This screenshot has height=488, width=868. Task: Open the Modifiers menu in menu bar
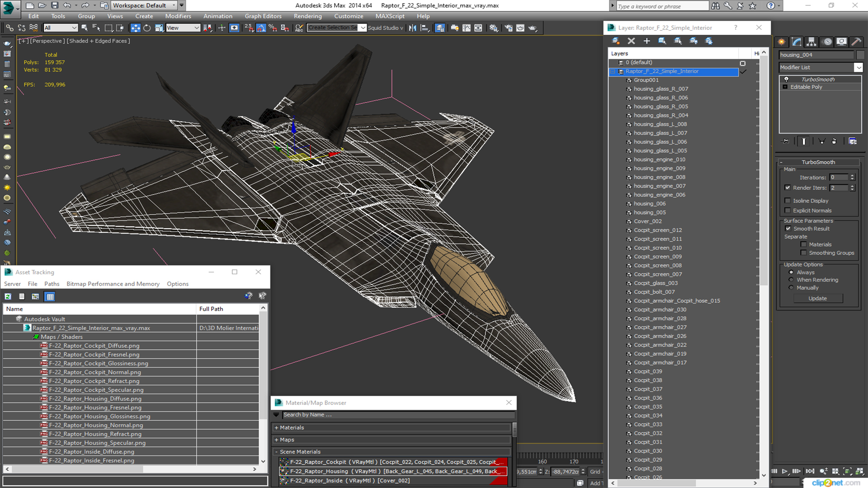(x=178, y=16)
